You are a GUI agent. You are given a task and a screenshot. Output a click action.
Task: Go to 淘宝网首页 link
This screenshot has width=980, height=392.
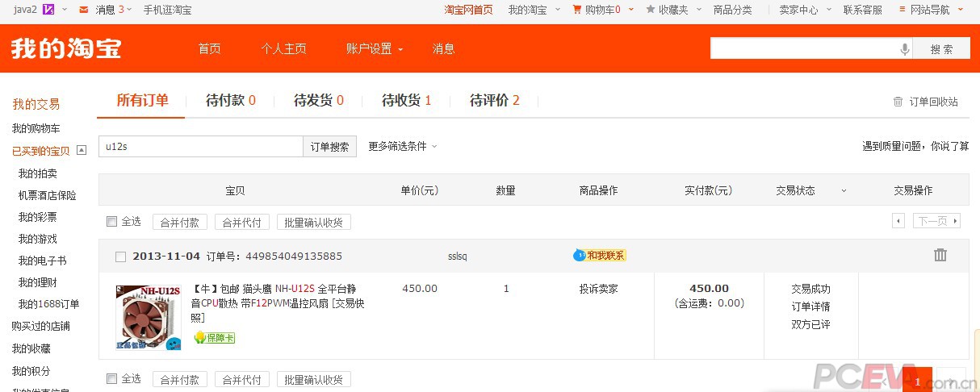pos(468,10)
